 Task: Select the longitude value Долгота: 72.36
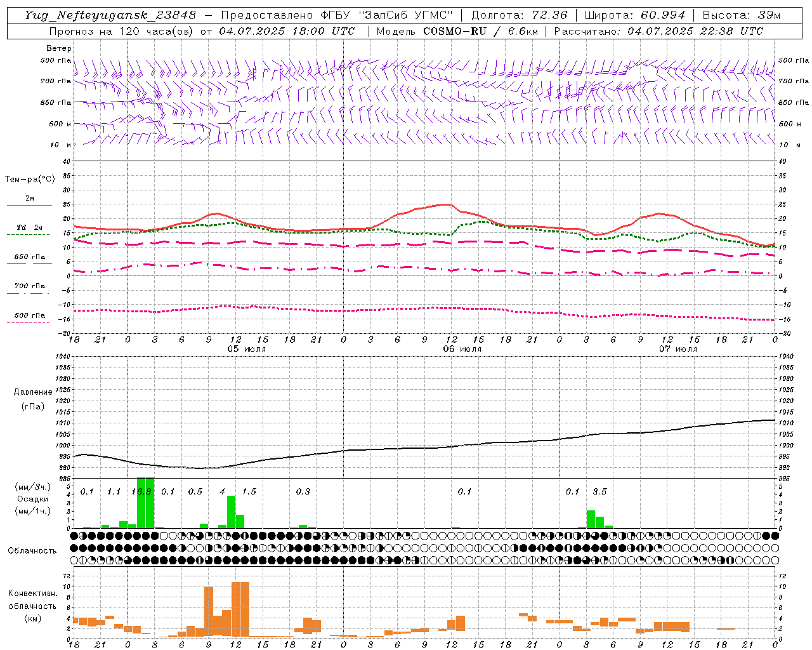[x=520, y=15]
